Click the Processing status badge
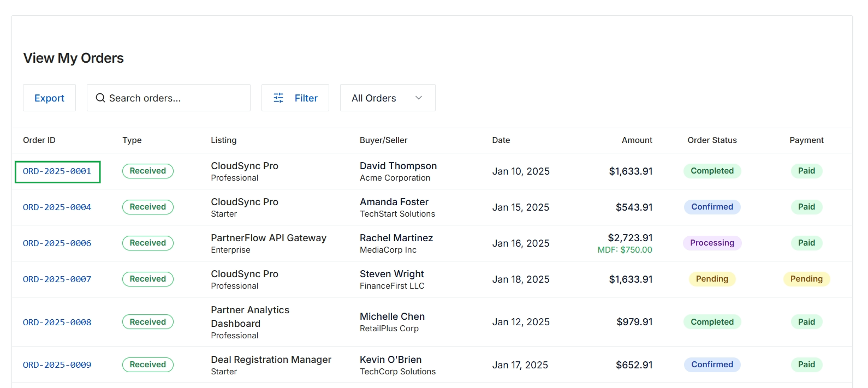868x388 pixels. point(712,243)
